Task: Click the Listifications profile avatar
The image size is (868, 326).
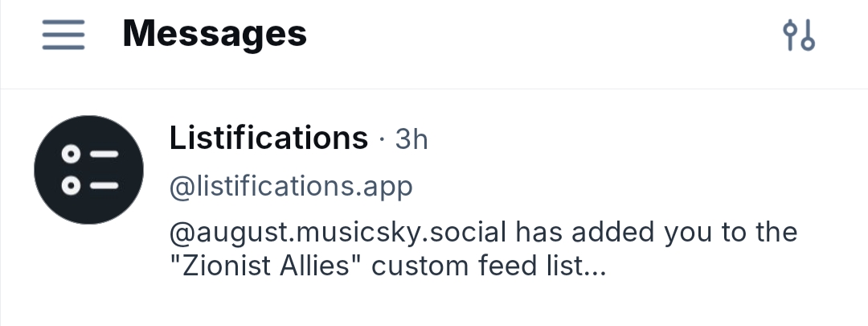Action: [x=88, y=169]
